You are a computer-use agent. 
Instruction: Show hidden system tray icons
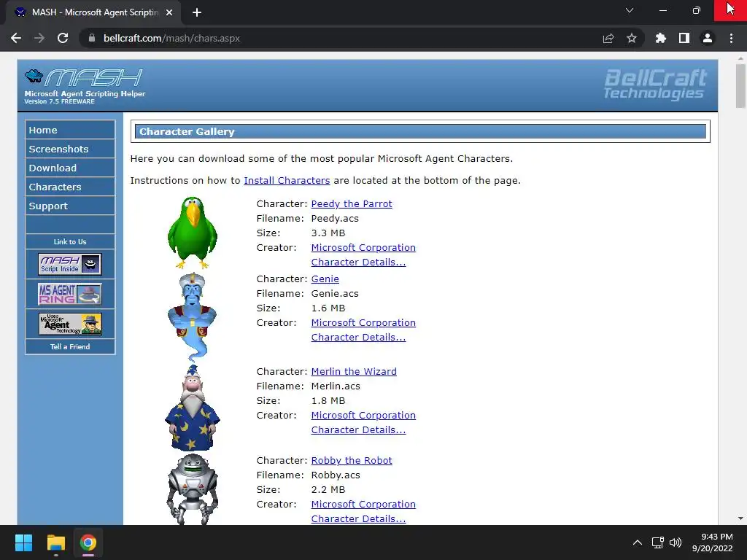638,542
